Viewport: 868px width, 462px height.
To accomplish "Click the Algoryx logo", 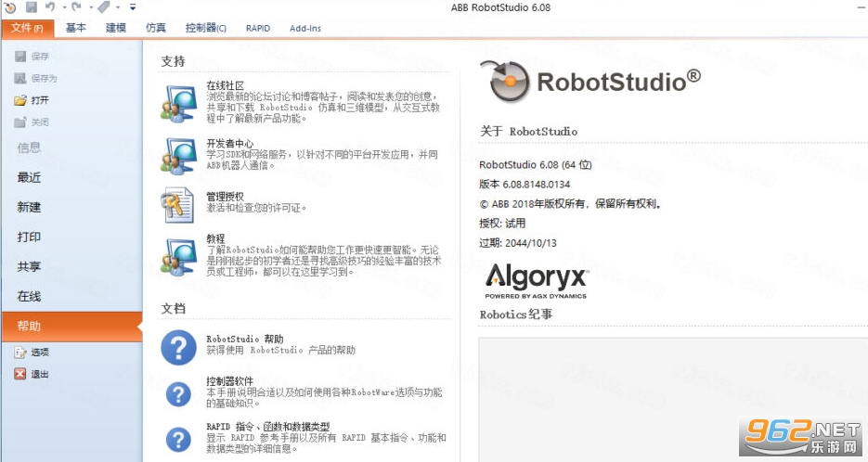I will (x=536, y=281).
